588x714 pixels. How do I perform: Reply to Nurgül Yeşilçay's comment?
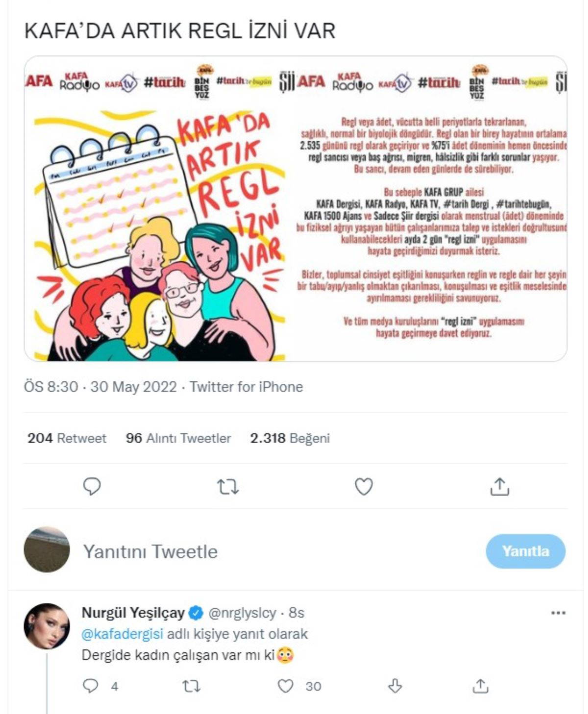[x=91, y=686]
